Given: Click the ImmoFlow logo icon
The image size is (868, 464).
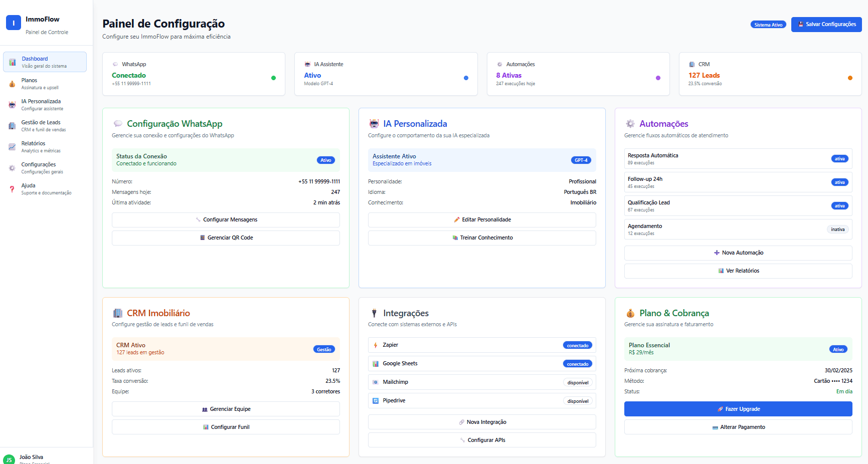Looking at the screenshot, I should [x=13, y=22].
